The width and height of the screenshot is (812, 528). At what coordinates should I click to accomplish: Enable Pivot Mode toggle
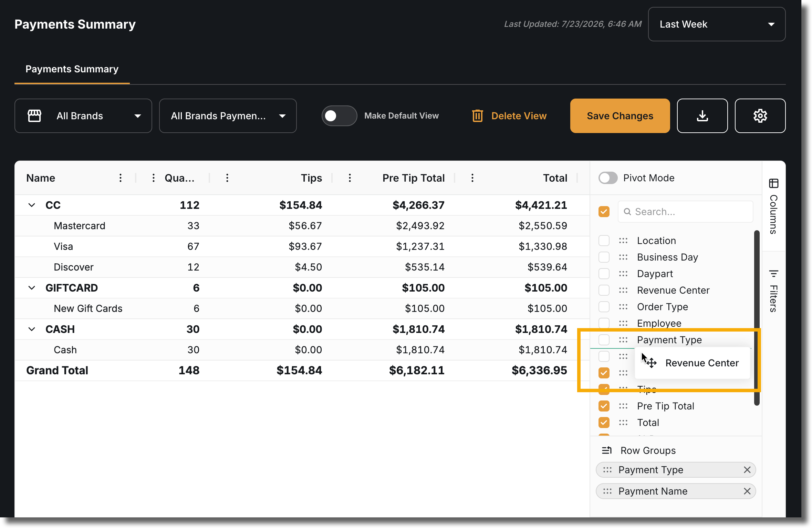pos(608,178)
